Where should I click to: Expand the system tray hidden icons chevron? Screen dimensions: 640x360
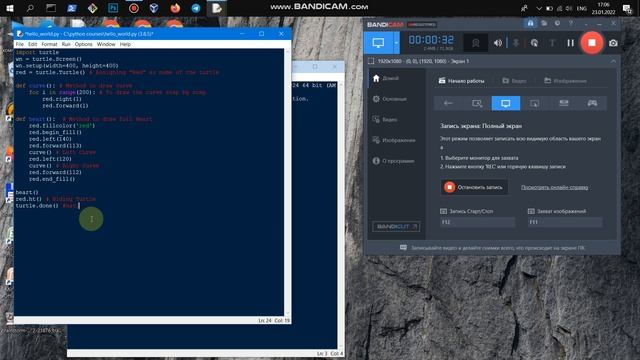pyautogui.click(x=539, y=8)
